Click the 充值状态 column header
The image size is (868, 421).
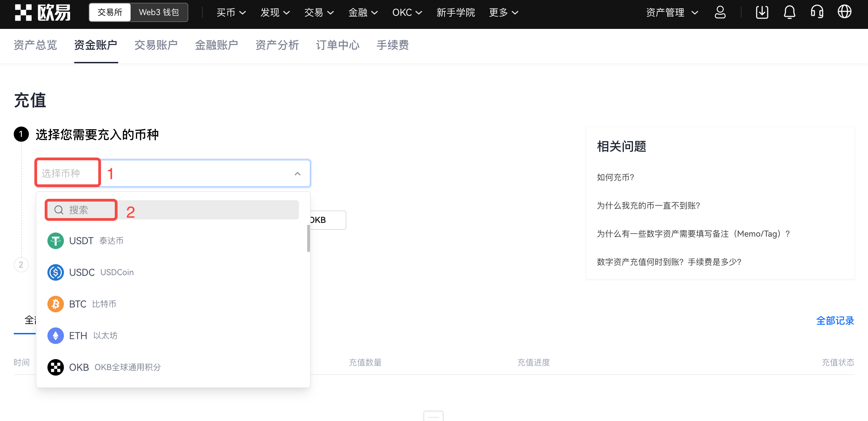(x=838, y=363)
